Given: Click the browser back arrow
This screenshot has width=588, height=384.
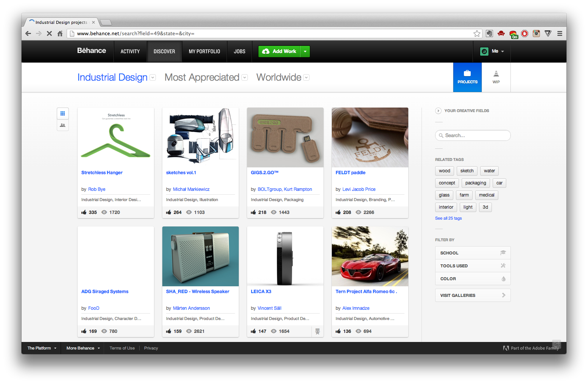Looking at the screenshot, I should coord(28,34).
